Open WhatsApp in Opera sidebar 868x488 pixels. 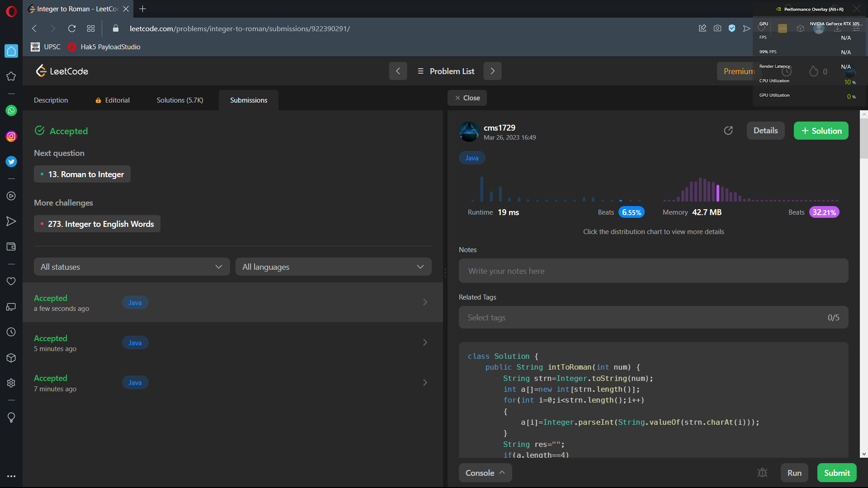point(11,111)
